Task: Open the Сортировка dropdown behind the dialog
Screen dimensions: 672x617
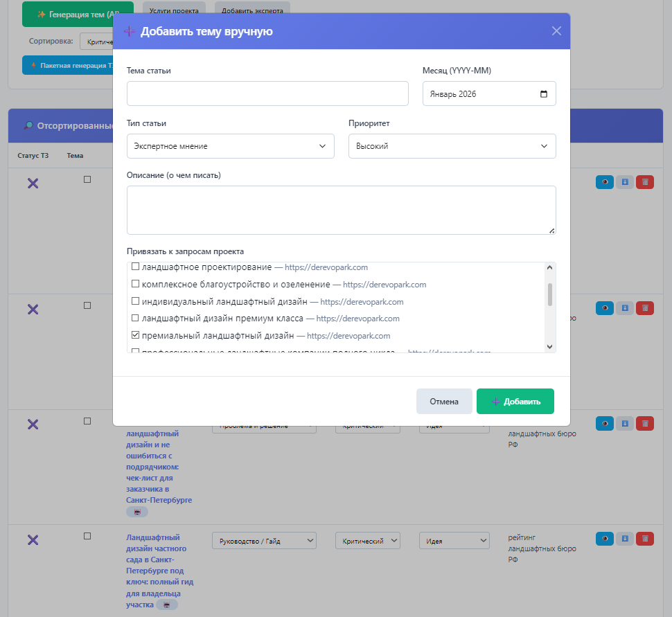Action: [96, 42]
